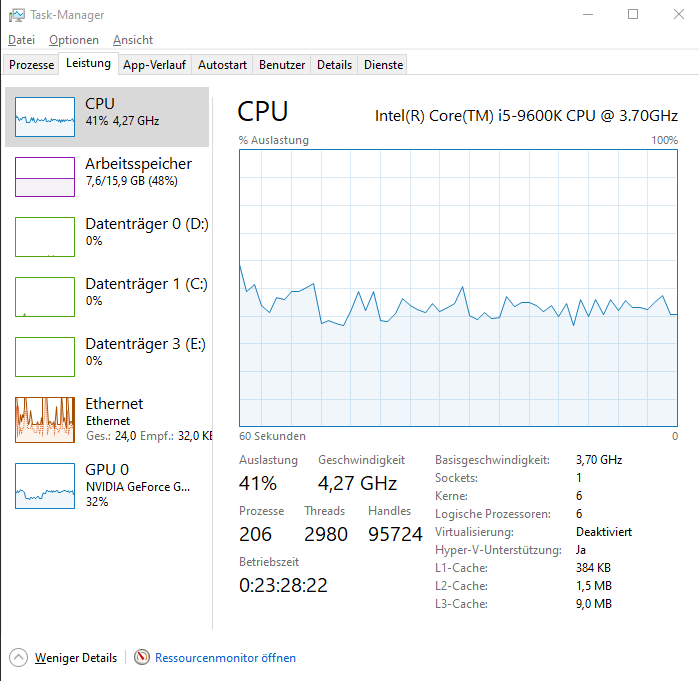Open the Datenträger 1 (C:) graph

tap(45, 297)
